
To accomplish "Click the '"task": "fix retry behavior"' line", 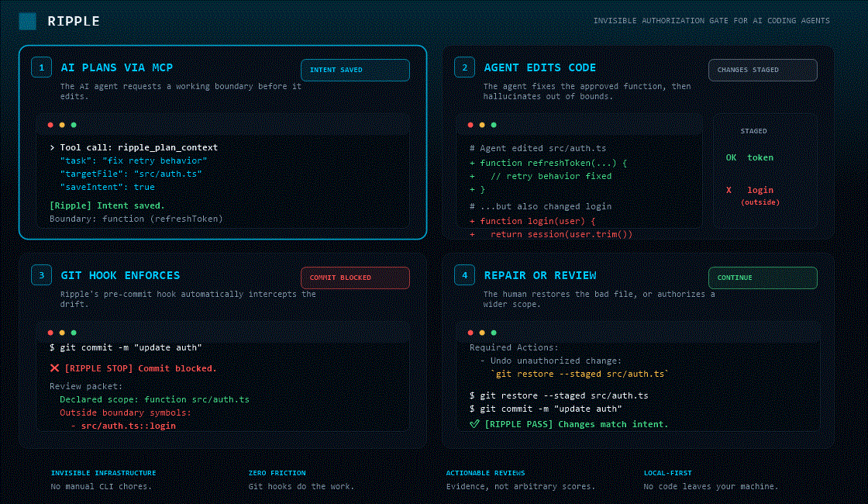I will (x=133, y=161).
